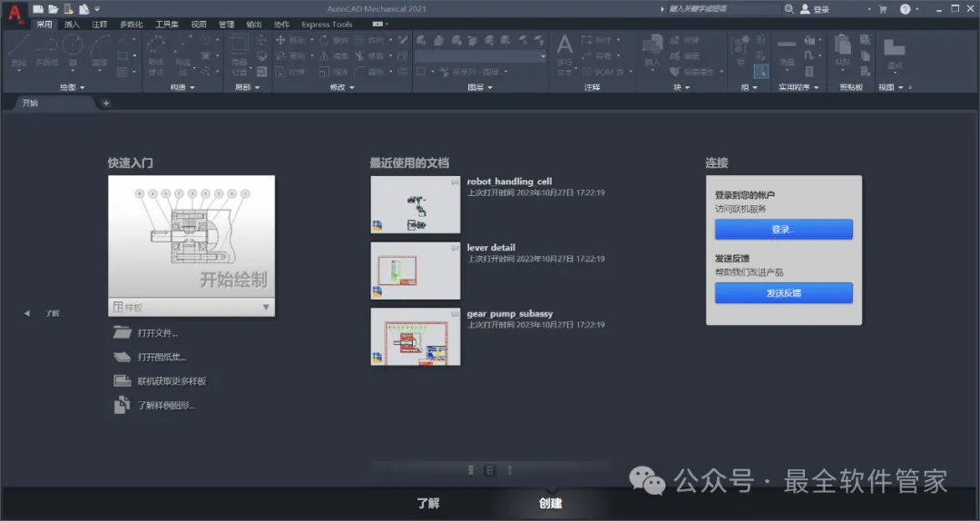Click the keyword search input field
The height and width of the screenshot is (521, 980).
click(x=724, y=9)
